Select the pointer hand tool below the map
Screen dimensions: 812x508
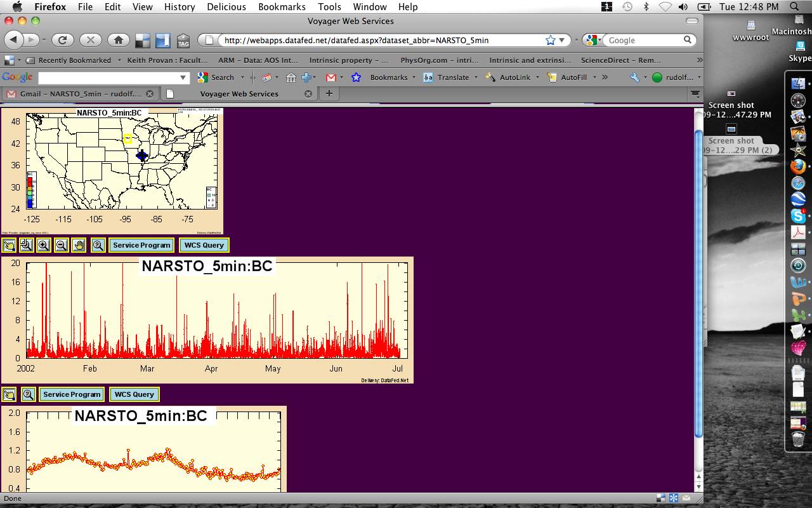click(9, 245)
